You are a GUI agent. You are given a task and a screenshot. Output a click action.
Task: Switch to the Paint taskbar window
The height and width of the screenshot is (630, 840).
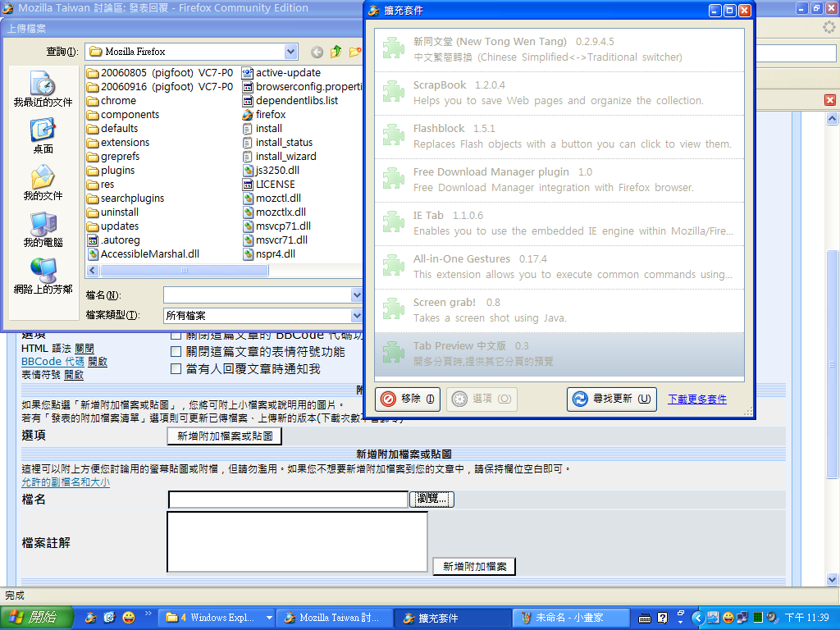572,618
